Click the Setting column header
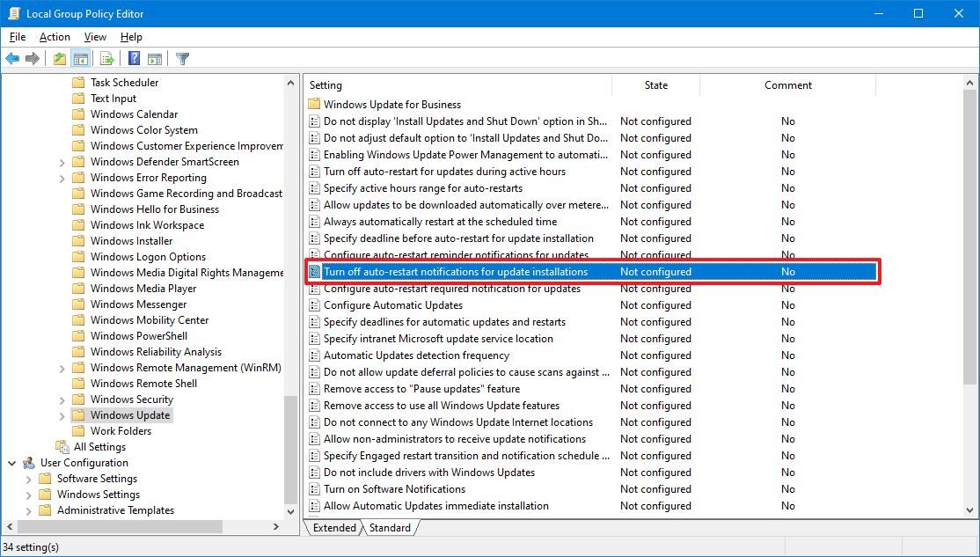The height and width of the screenshot is (557, 980). [x=325, y=84]
